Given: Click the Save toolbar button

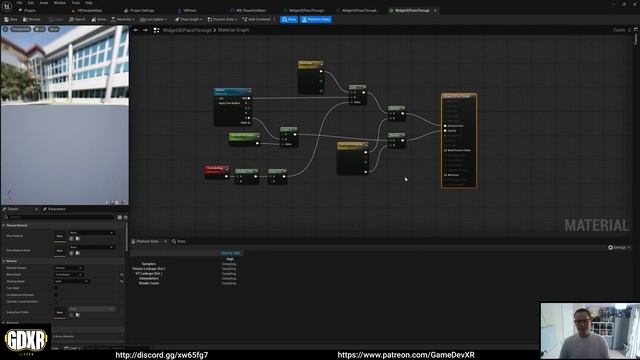Looking at the screenshot, I should [x=11, y=19].
